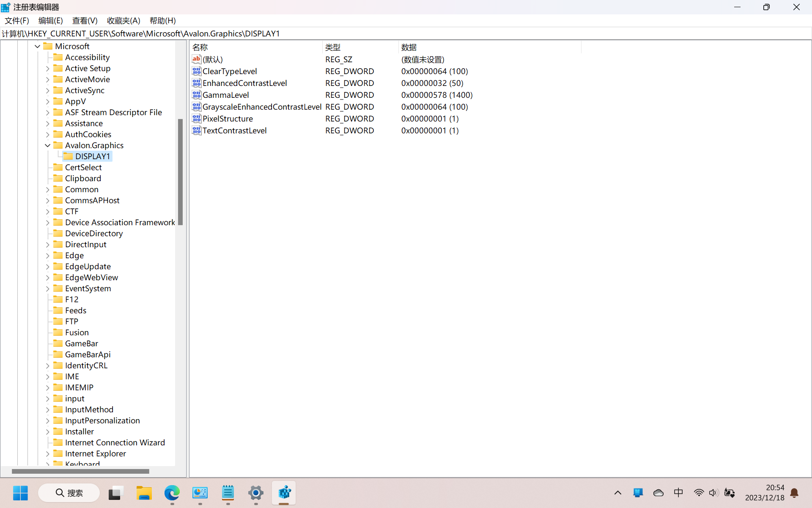Collapse the Microsoft tree node

coord(38,46)
